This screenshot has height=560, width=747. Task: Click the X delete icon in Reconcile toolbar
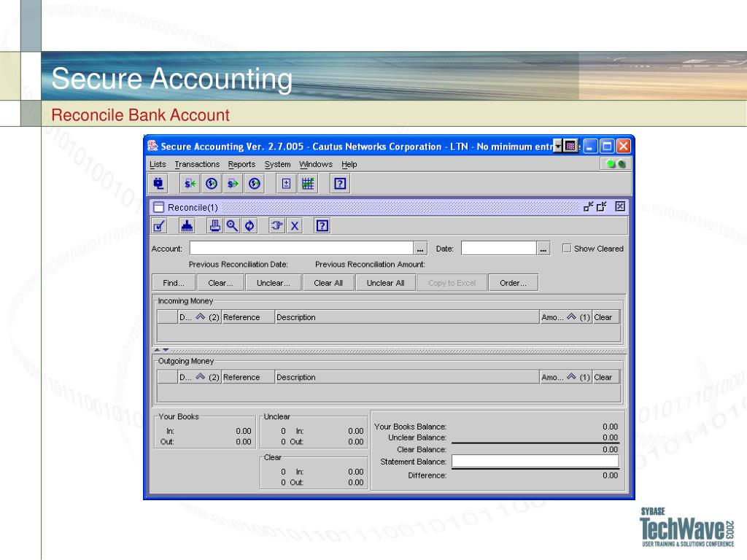tap(295, 226)
